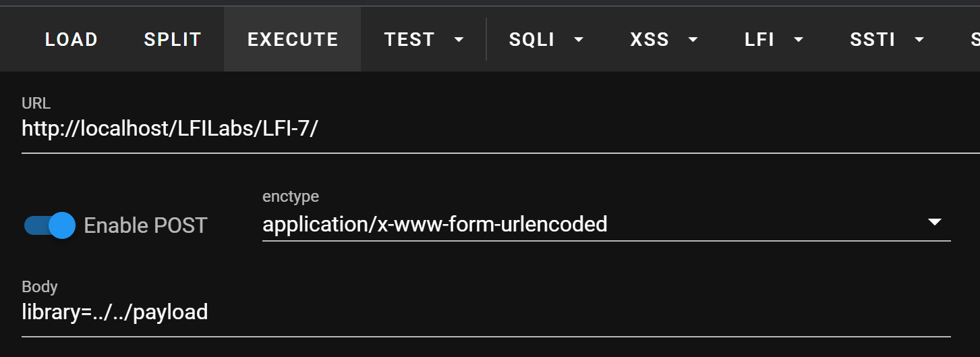Click the LOAD button
Screen dimensions: 980x357
click(x=71, y=40)
